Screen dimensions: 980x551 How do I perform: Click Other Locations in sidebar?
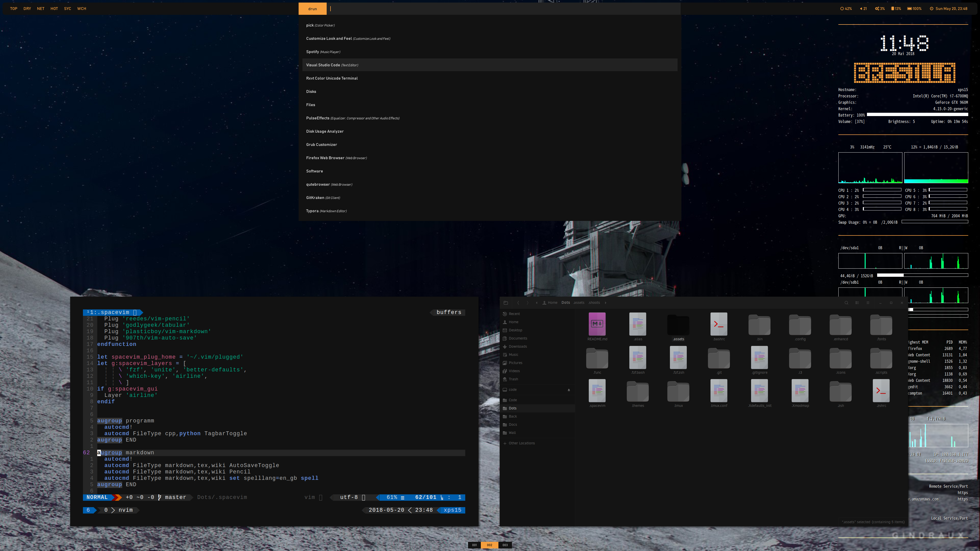coord(522,443)
